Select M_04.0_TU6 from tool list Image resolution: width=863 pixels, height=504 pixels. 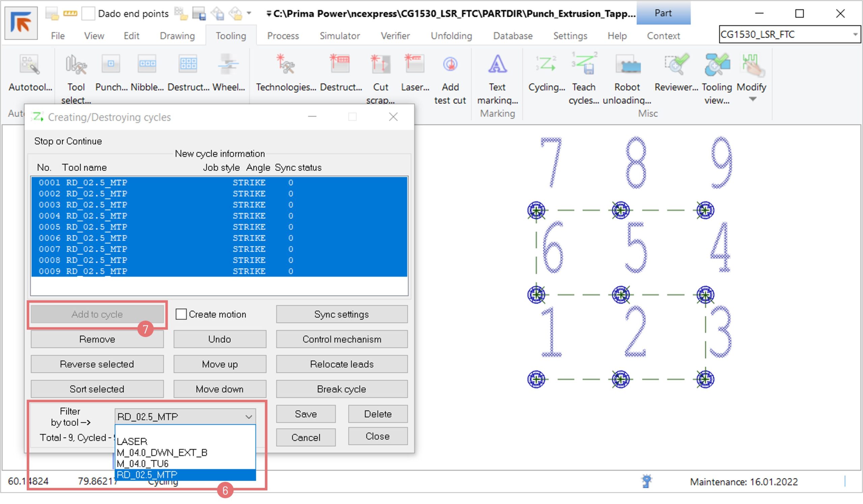[x=143, y=464]
